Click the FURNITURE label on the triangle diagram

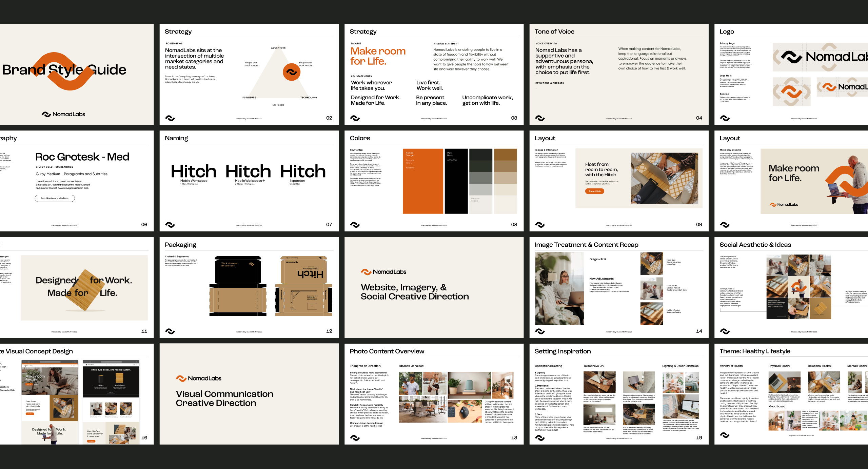pyautogui.click(x=249, y=98)
